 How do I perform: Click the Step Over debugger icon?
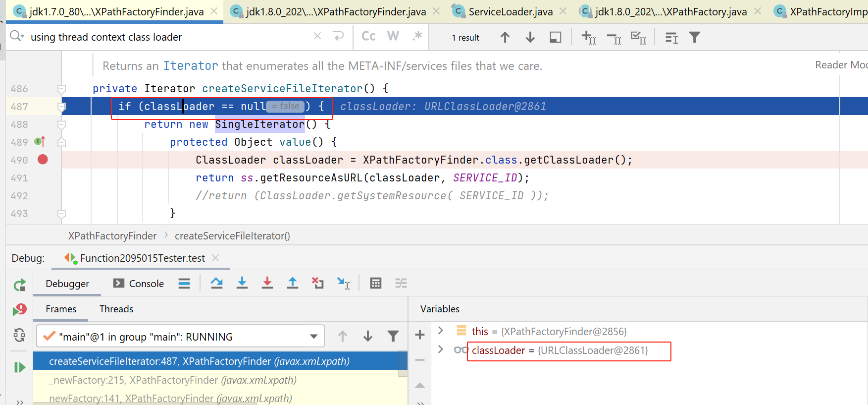pos(216,283)
